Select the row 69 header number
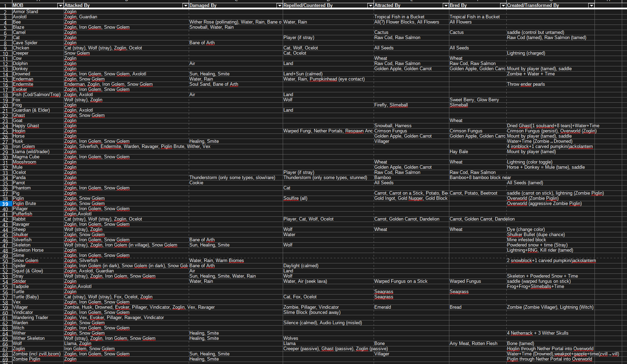 pyautogui.click(x=6, y=359)
